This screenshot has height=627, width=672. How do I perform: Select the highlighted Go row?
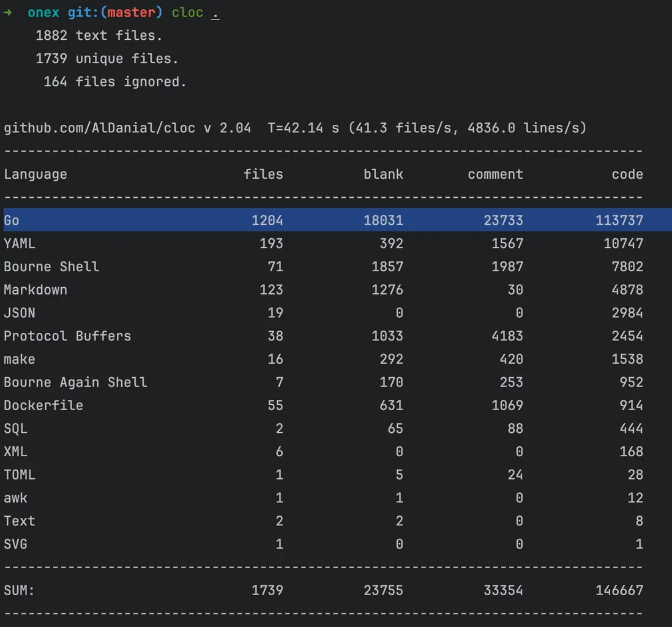[x=335, y=220]
